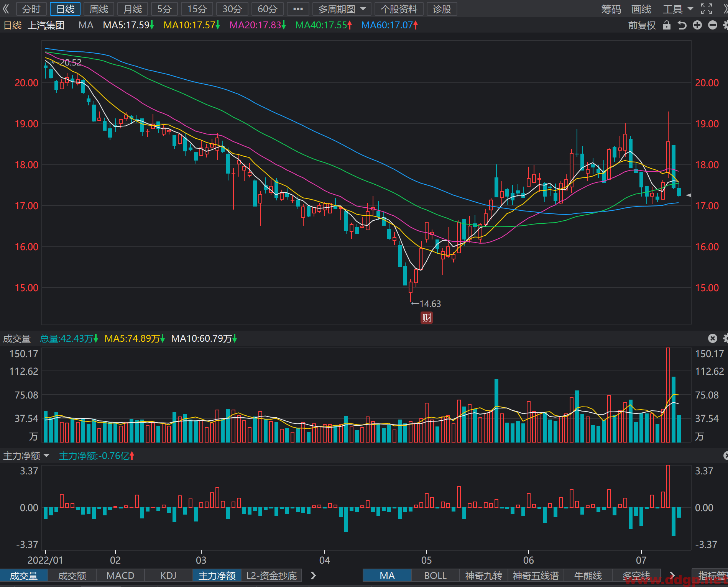Zoom in with the plus circle icon
Viewport: 728px width, 587px height.
click(x=697, y=25)
